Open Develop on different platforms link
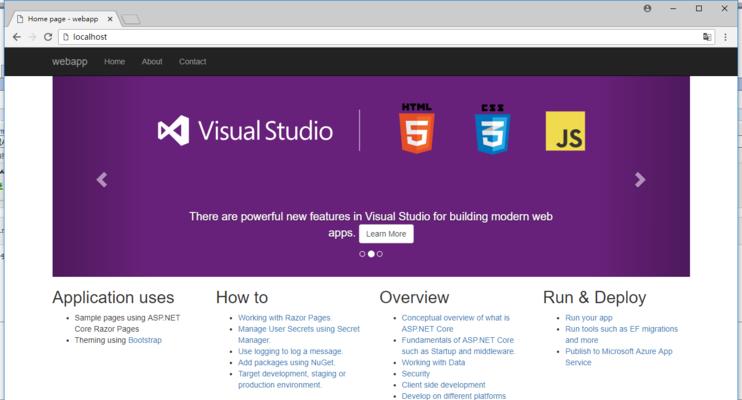The image size is (742, 400). point(453,396)
